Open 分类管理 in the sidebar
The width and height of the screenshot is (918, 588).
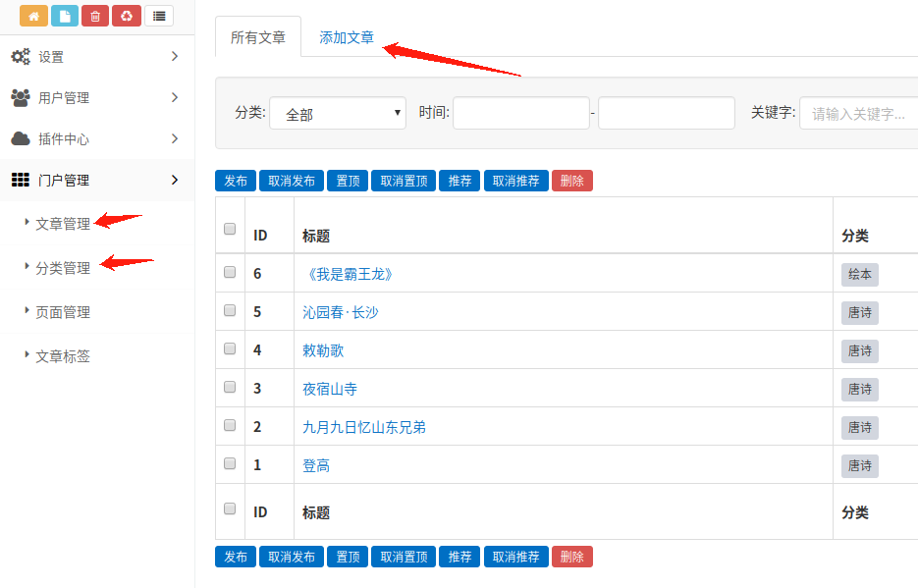tap(63, 268)
